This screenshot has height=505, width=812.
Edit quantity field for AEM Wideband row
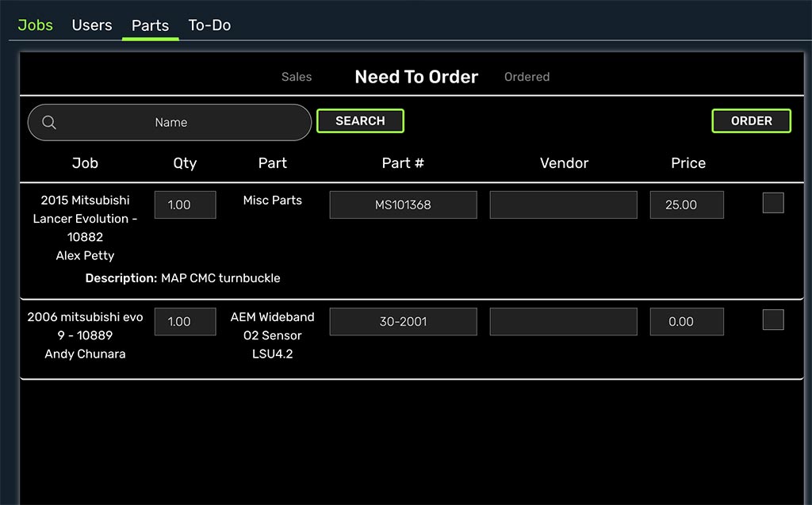[185, 321]
